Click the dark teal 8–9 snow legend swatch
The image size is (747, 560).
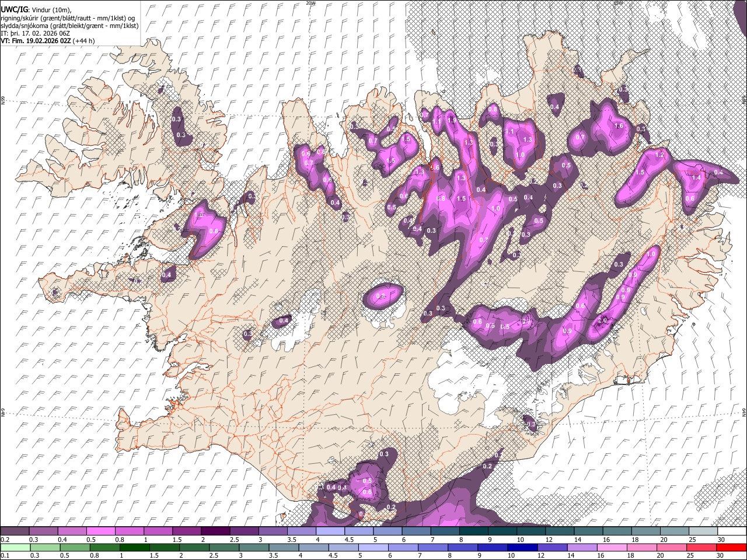coord(474,531)
